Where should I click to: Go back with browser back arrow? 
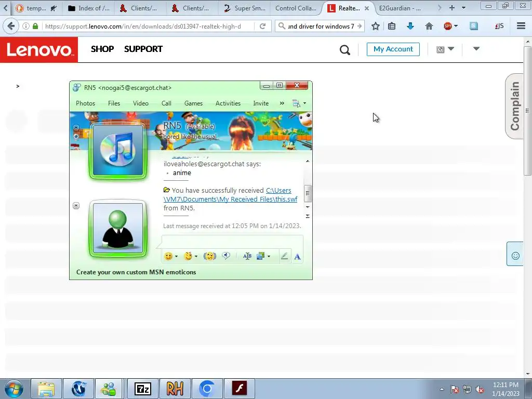(11, 26)
